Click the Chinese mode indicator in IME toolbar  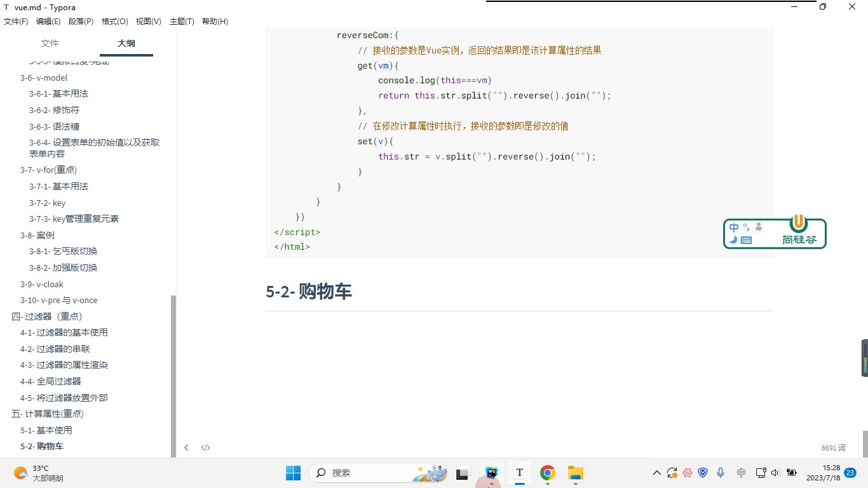coord(734,227)
